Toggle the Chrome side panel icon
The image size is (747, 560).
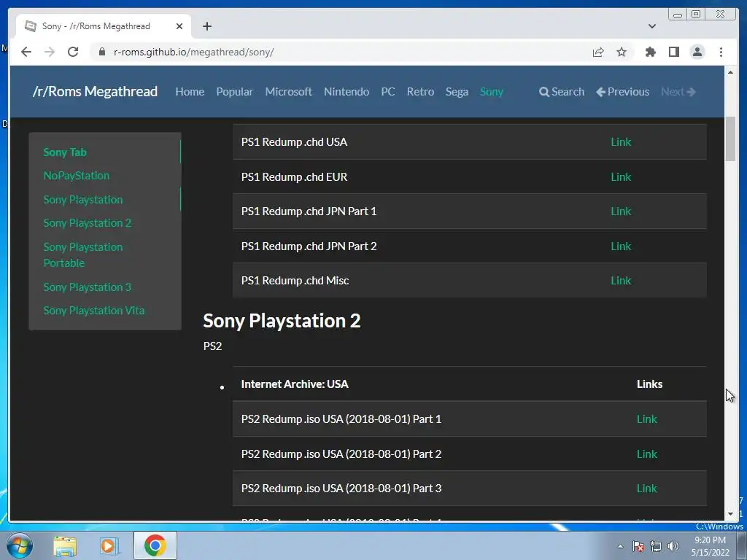[x=673, y=52]
